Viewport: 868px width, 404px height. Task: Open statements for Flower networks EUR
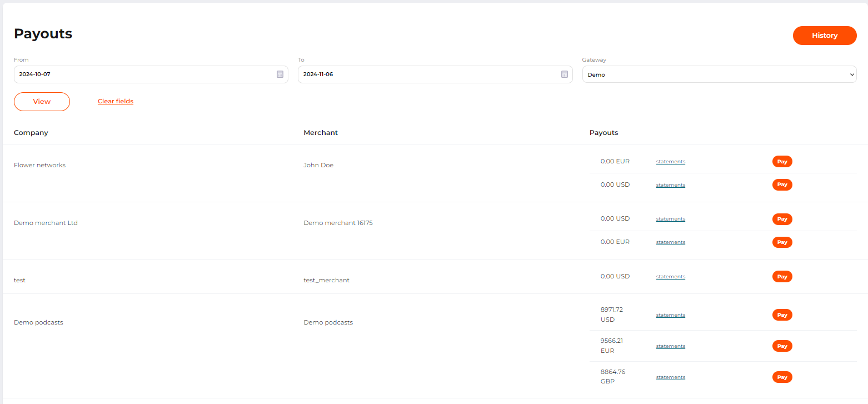click(670, 162)
